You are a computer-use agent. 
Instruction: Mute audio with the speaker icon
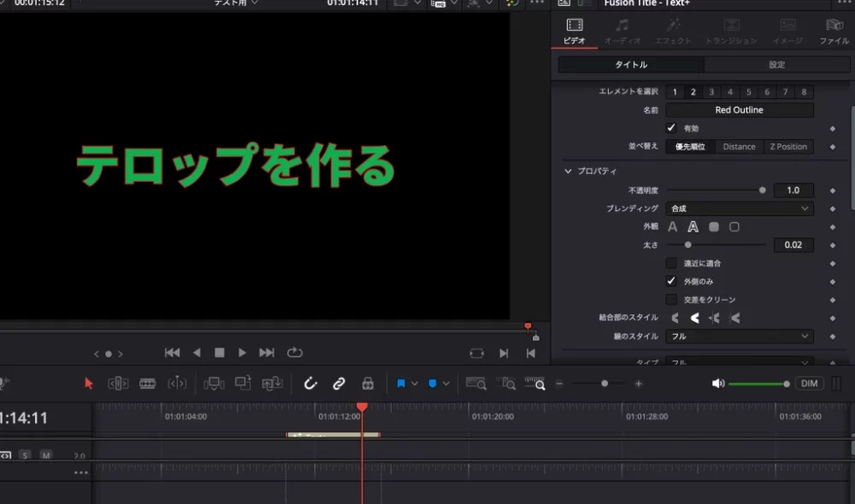point(718,384)
